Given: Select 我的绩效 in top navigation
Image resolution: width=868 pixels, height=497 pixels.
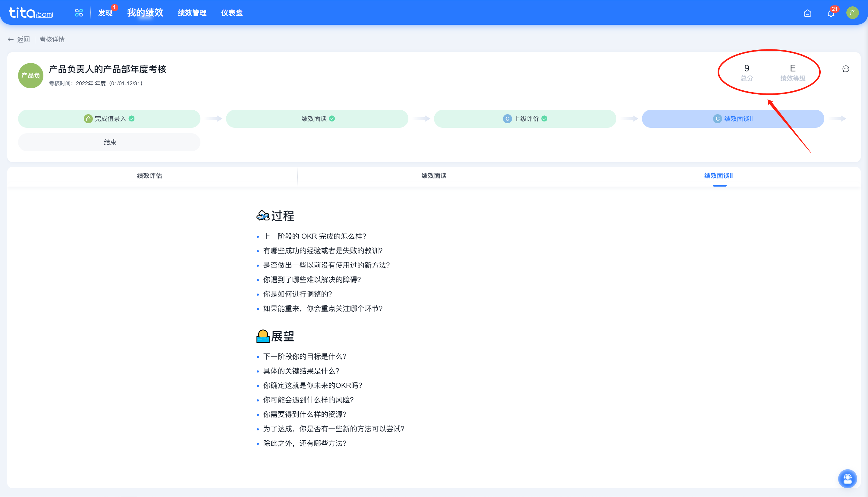Looking at the screenshot, I should click(145, 13).
